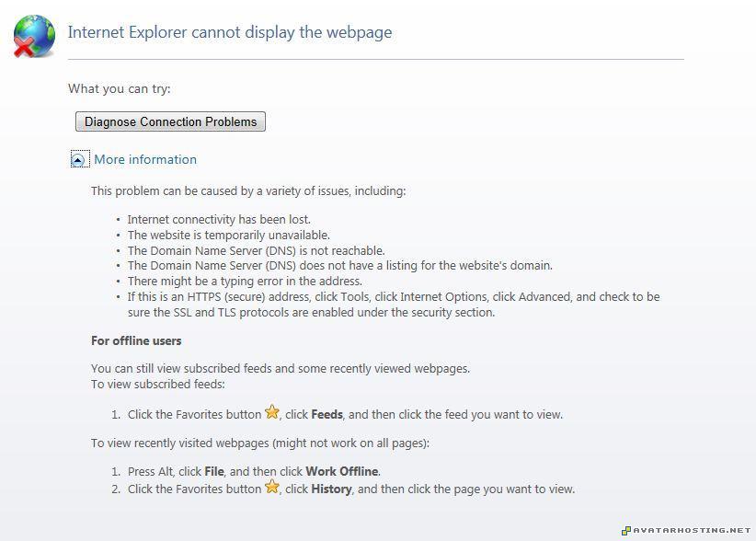
Task: Click 'Internet connectivity has been lost' bullet
Action: 219,219
